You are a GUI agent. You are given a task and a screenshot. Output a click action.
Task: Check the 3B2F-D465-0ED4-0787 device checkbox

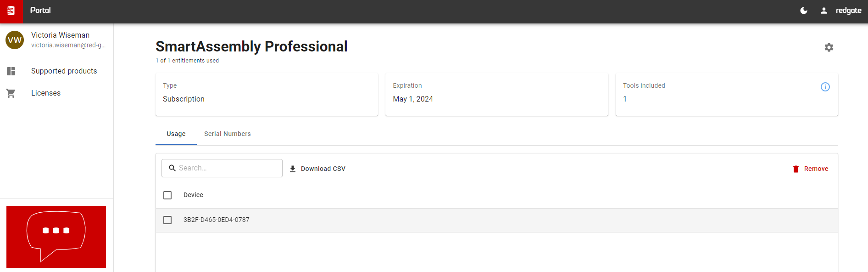pos(167,220)
